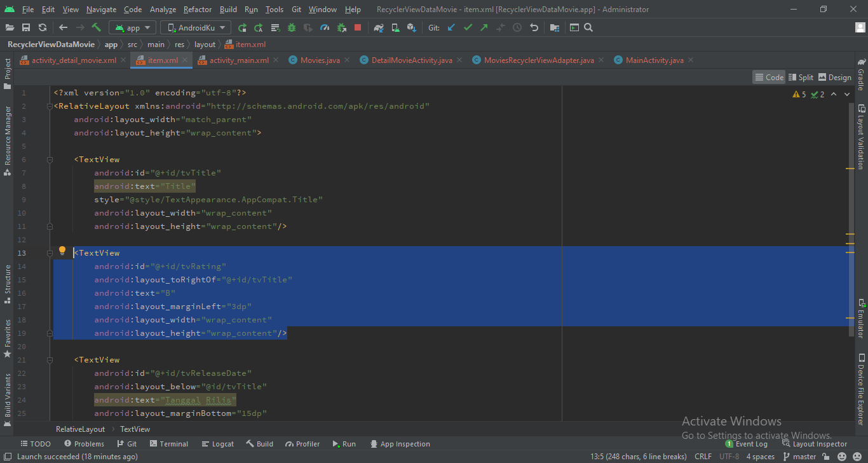Open the Event Log

pos(746,444)
